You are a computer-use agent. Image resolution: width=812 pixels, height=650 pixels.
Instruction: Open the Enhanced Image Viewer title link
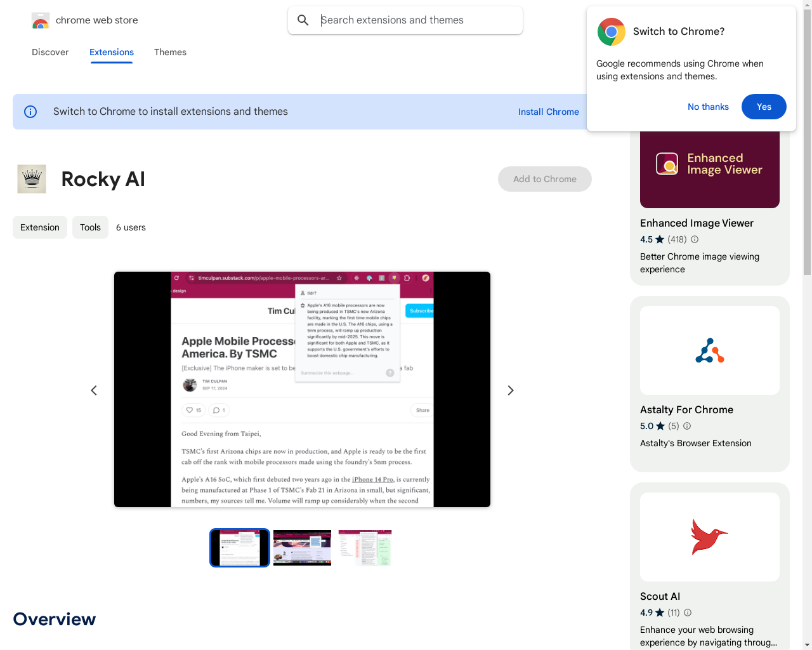pyautogui.click(x=697, y=223)
